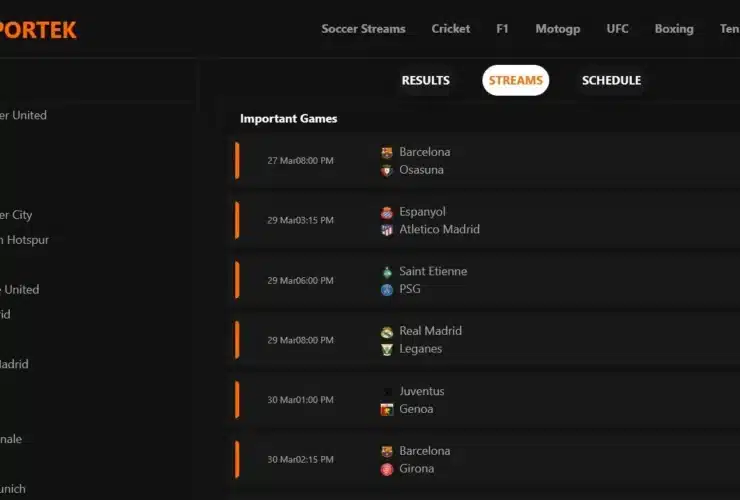The image size is (740, 500).
Task: Click the 29 Mar 08:00 PM match time
Action: tap(300, 340)
